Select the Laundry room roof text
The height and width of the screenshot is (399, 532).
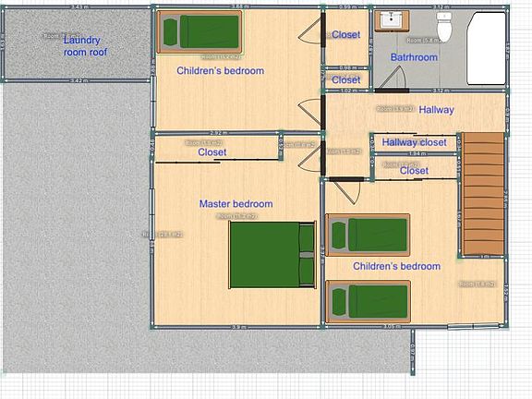(85, 46)
